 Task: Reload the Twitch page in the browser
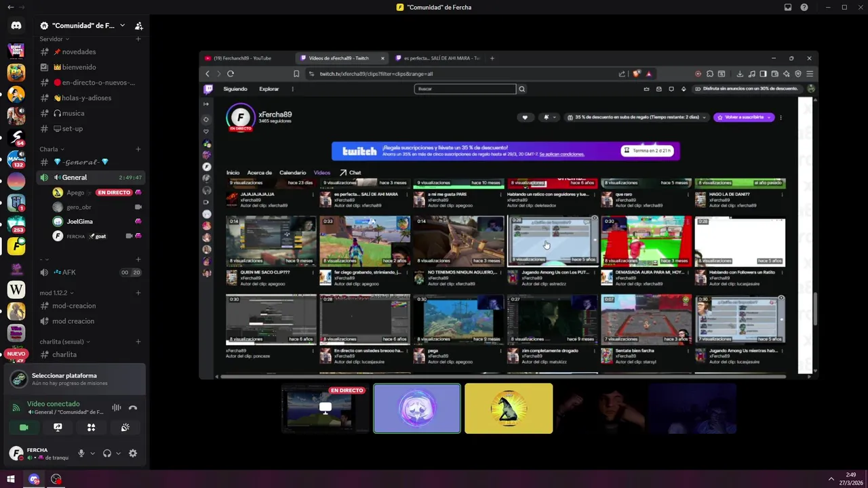[231, 74]
